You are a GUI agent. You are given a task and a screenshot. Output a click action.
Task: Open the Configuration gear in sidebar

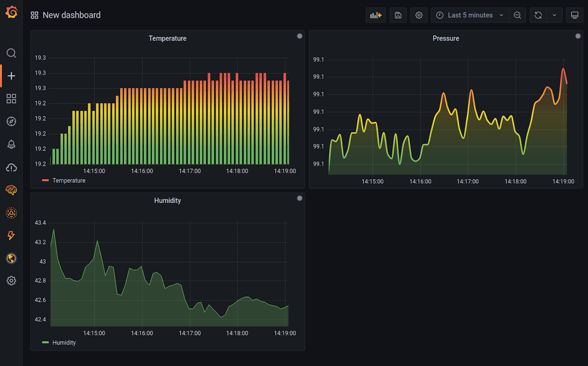click(x=11, y=281)
